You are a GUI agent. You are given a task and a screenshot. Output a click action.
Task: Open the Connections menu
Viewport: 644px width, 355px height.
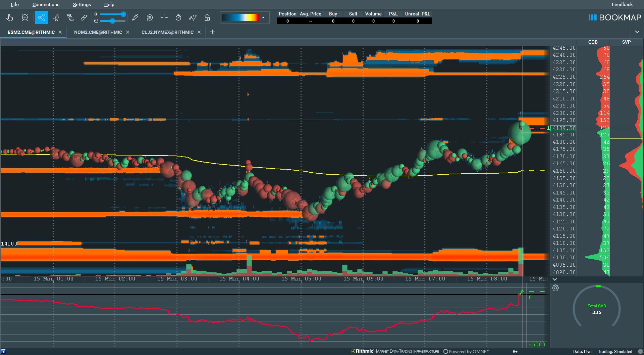point(46,4)
